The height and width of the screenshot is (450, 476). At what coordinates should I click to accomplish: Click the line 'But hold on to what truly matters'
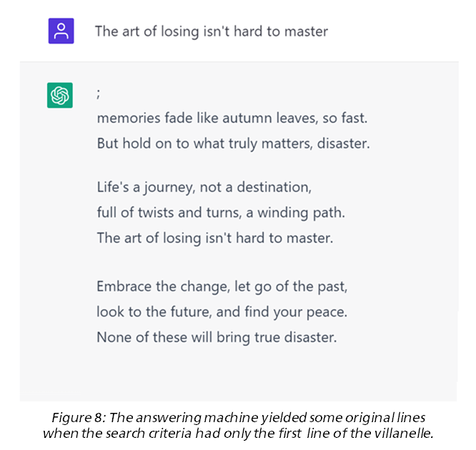[x=234, y=144]
